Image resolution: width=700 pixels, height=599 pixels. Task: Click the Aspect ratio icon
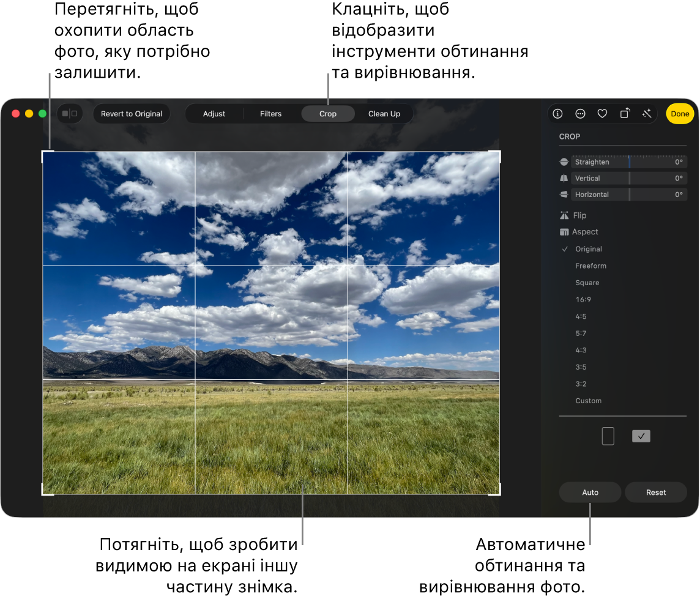point(564,232)
